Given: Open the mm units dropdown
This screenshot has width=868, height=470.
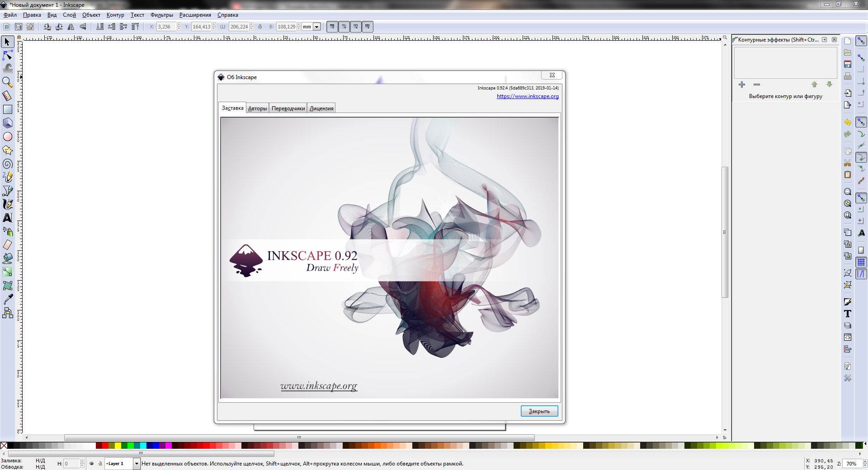Looking at the screenshot, I should [317, 27].
